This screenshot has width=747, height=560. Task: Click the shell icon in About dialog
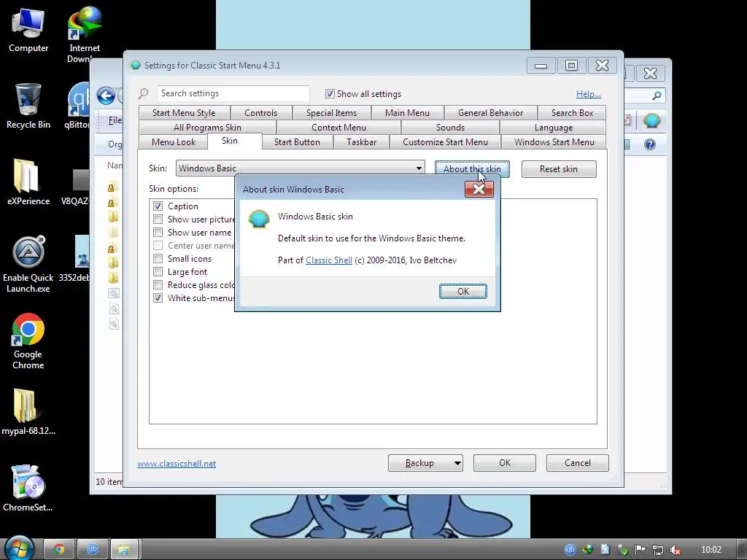[x=259, y=219]
